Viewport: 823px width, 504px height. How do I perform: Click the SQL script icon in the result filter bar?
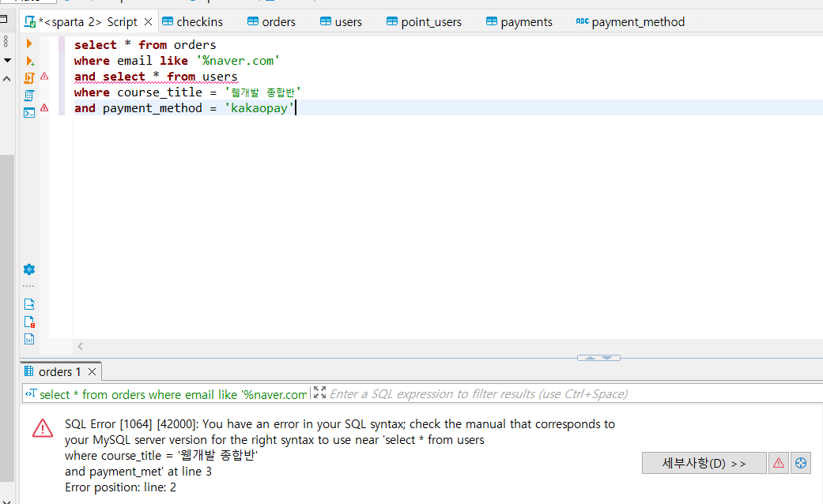coord(31,393)
